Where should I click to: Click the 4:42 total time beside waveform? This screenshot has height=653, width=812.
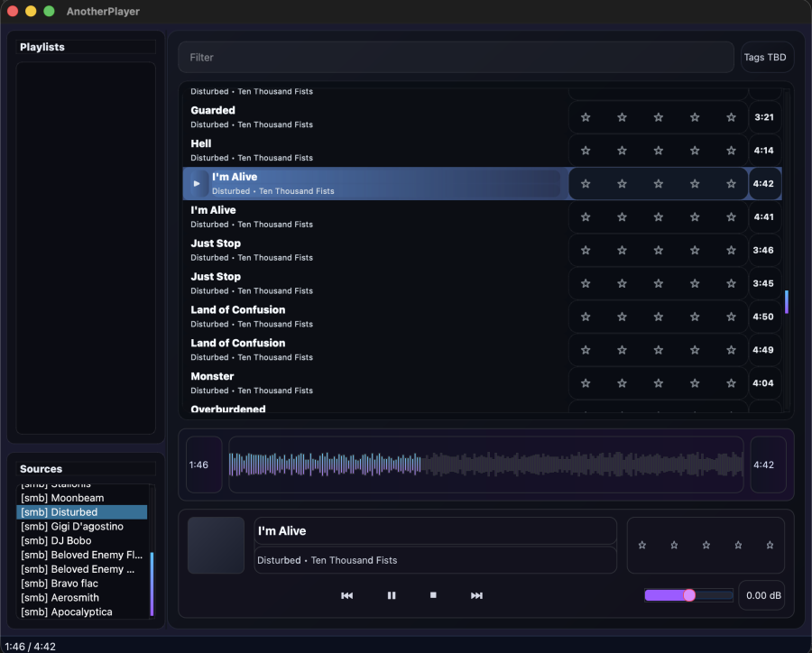point(769,464)
